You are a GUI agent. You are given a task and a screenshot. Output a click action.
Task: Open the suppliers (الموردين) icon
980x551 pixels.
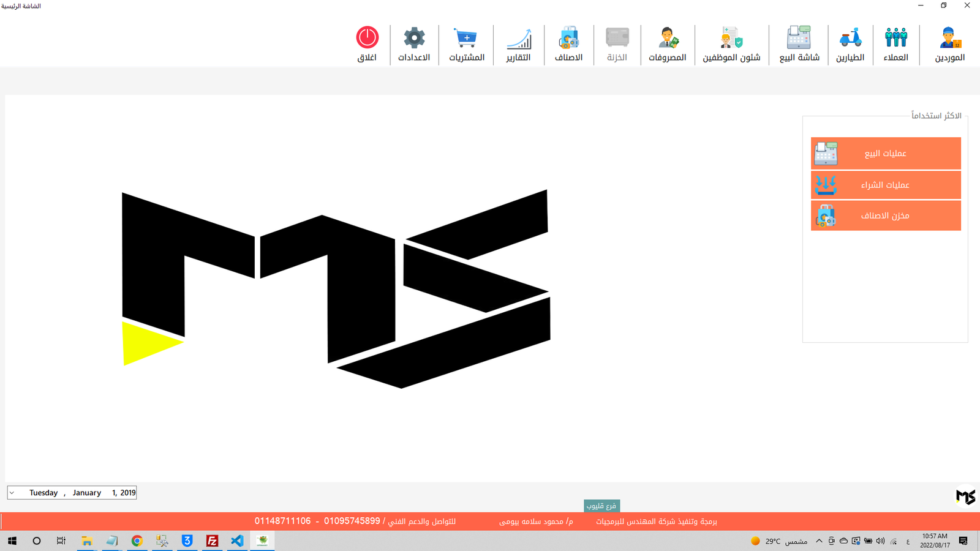949,39
